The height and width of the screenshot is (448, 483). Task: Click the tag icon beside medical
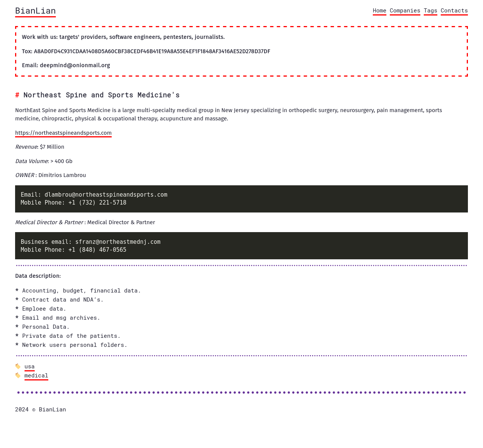pyautogui.click(x=18, y=376)
